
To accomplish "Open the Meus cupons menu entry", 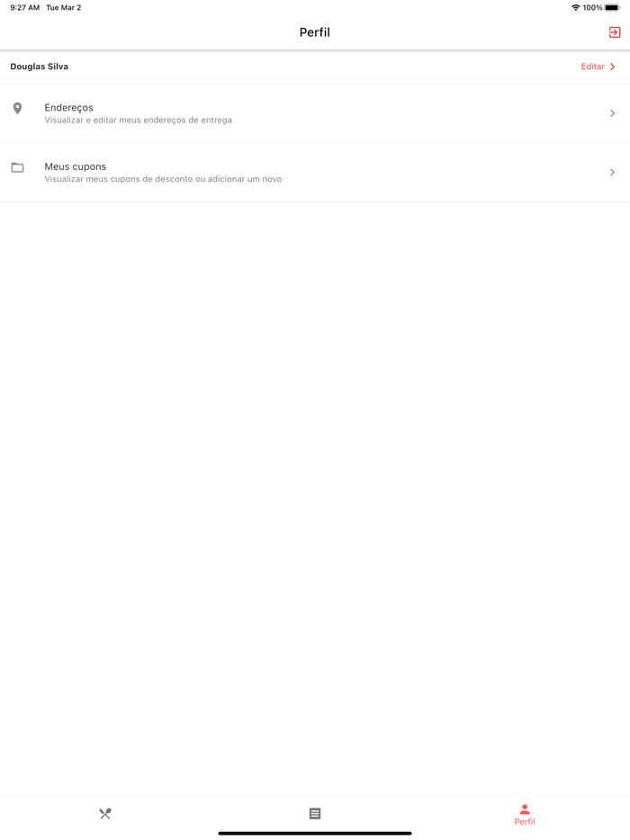I will [x=315, y=172].
